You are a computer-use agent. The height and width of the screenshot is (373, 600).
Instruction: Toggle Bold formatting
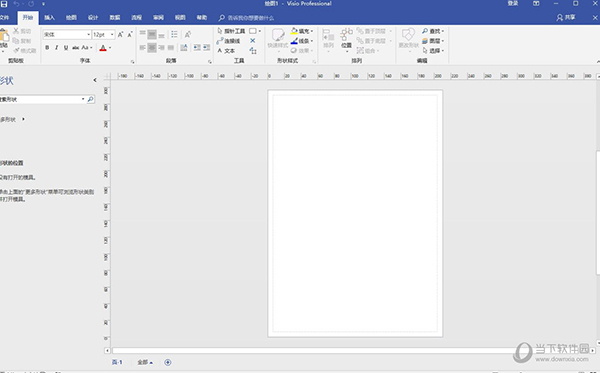click(47, 48)
